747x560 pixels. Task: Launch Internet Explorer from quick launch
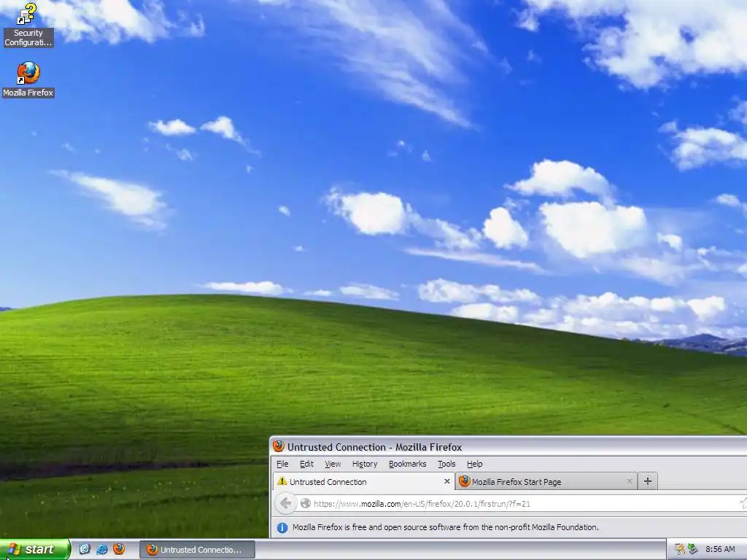point(101,549)
